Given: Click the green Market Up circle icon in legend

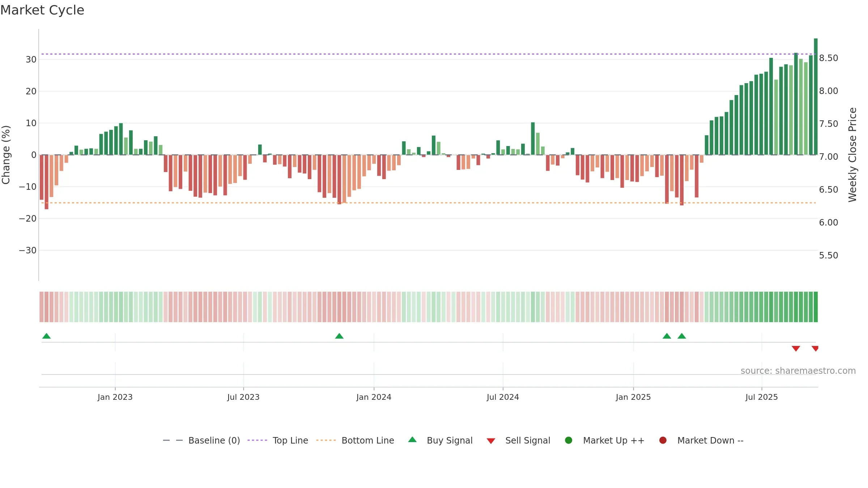Looking at the screenshot, I should click(x=569, y=440).
